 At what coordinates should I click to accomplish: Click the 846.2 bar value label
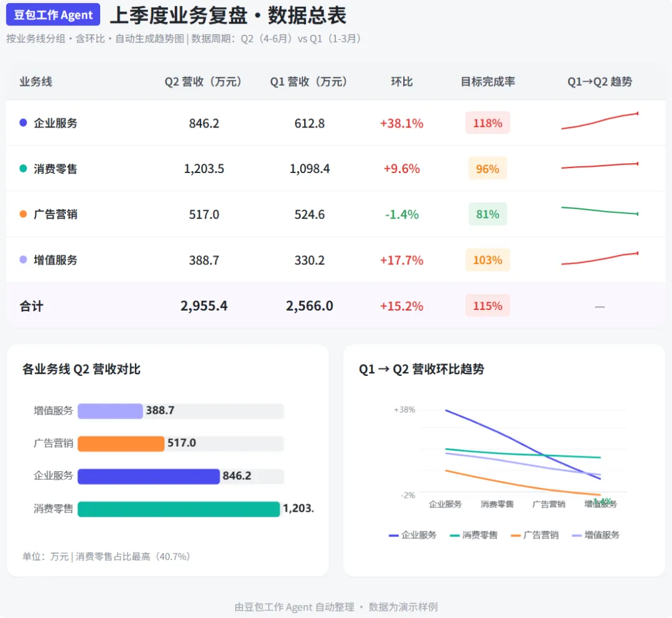point(237,475)
